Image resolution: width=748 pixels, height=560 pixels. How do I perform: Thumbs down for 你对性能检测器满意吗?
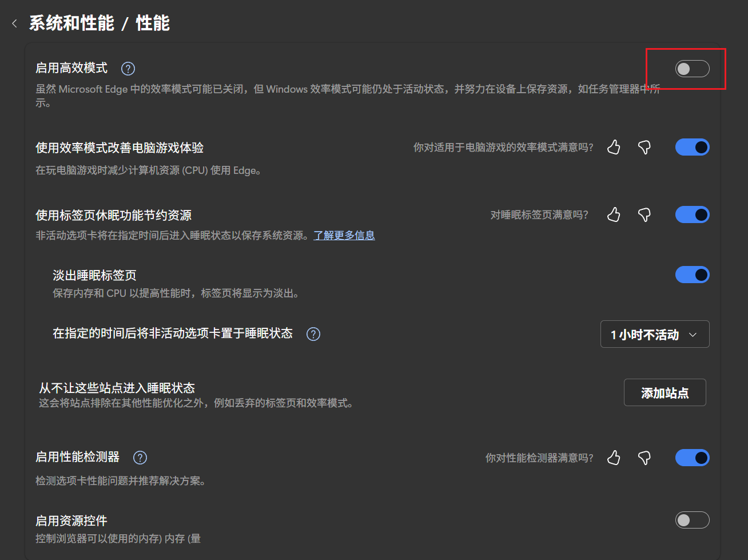644,458
